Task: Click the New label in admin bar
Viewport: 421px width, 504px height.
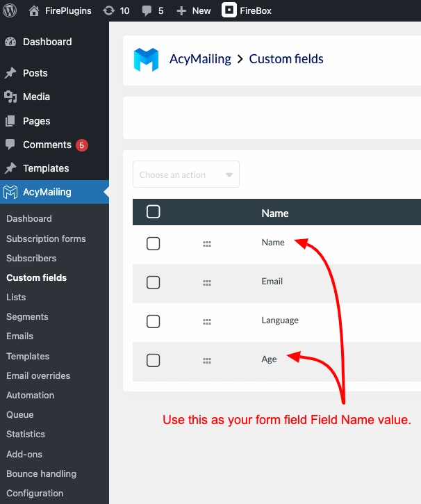Action: tap(201, 11)
